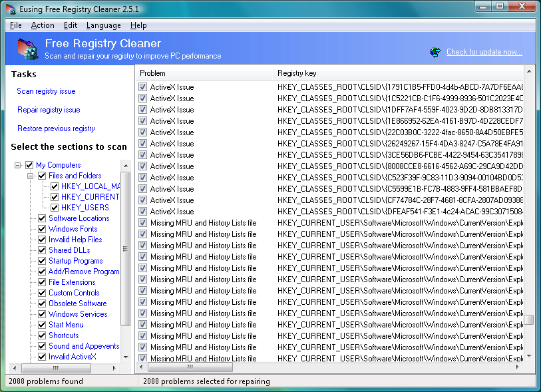The image size is (541, 392).
Task: Uncheck ActiveX Issue row for CLSID {1791C1B5
Action: tap(142, 87)
